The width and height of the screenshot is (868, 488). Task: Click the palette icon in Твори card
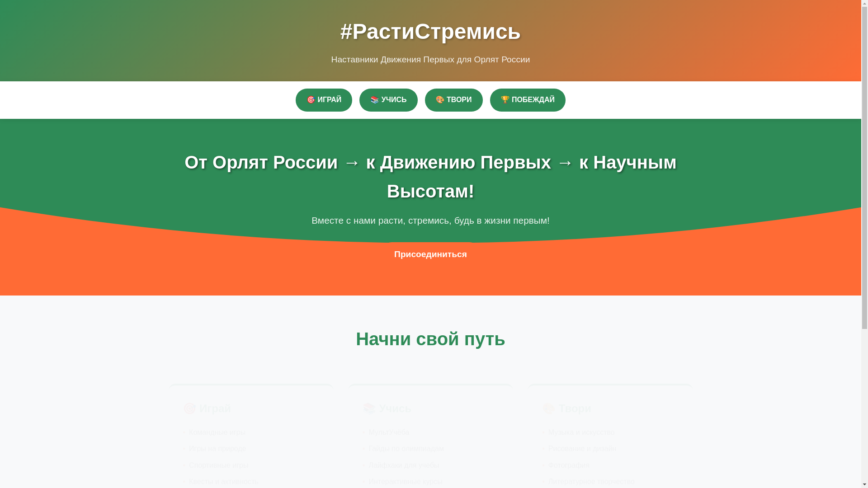pyautogui.click(x=548, y=408)
